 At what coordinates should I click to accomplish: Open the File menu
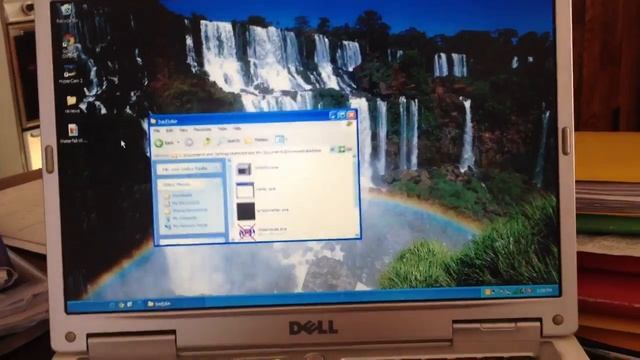point(157,131)
